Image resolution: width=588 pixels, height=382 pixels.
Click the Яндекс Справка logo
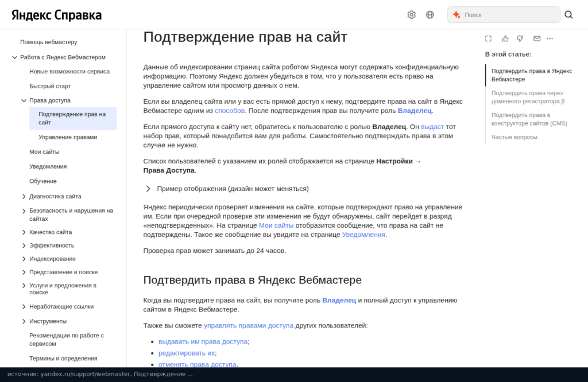[x=57, y=15]
